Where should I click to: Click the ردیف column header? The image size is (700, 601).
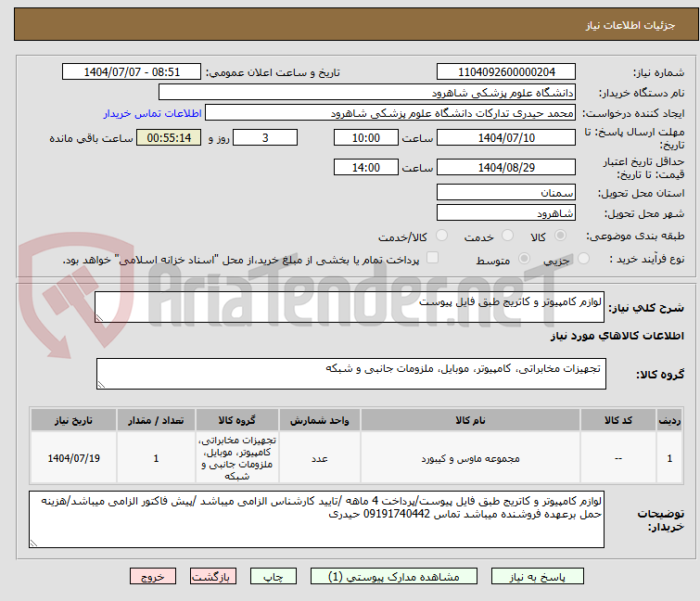[x=669, y=420]
